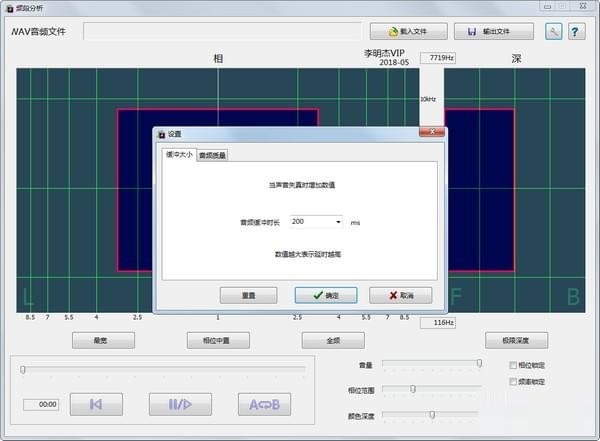Click the playback position slider thumb
The height and width of the screenshot is (441, 600).
(23, 369)
